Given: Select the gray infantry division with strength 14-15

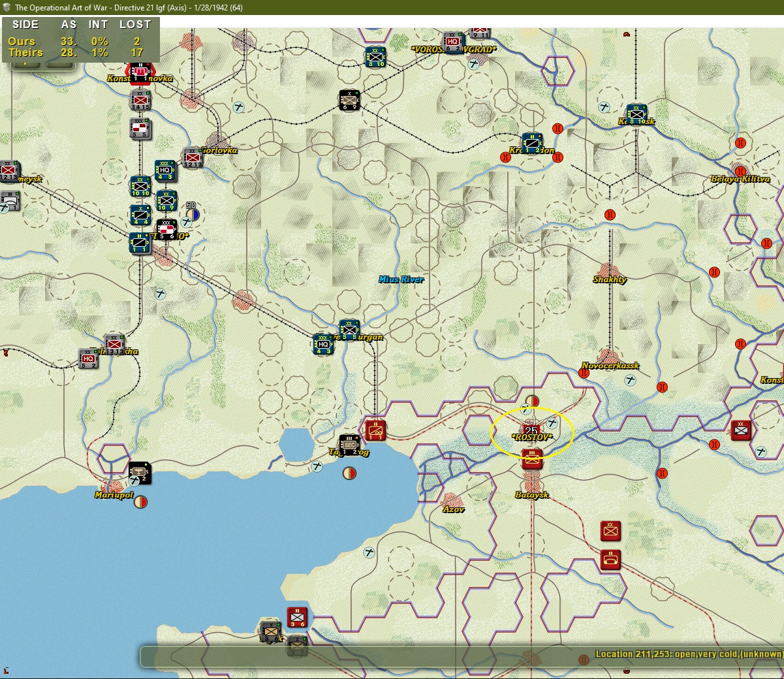Looking at the screenshot, I should coord(140,101).
